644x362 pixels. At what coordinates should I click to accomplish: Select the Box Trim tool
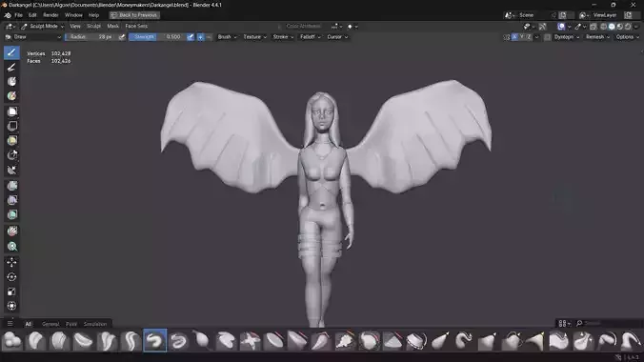click(x=11, y=155)
